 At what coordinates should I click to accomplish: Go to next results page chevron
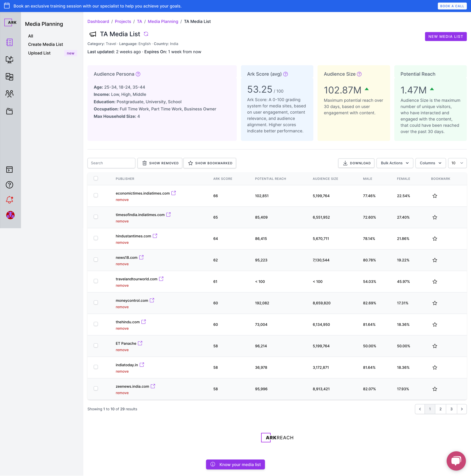point(462,409)
